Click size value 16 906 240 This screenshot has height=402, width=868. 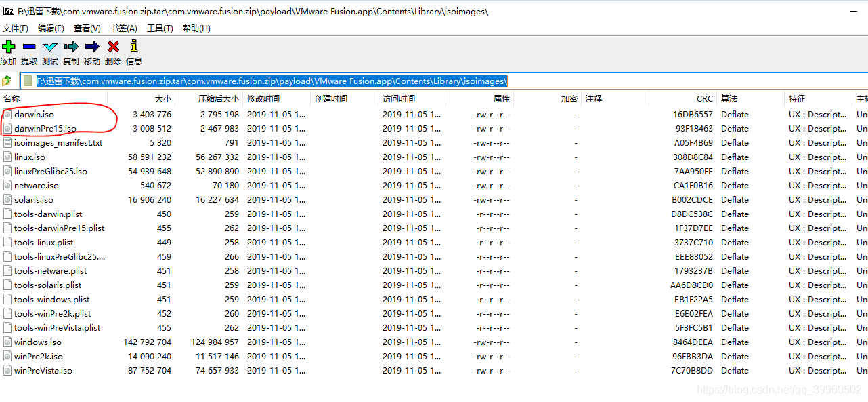point(150,199)
